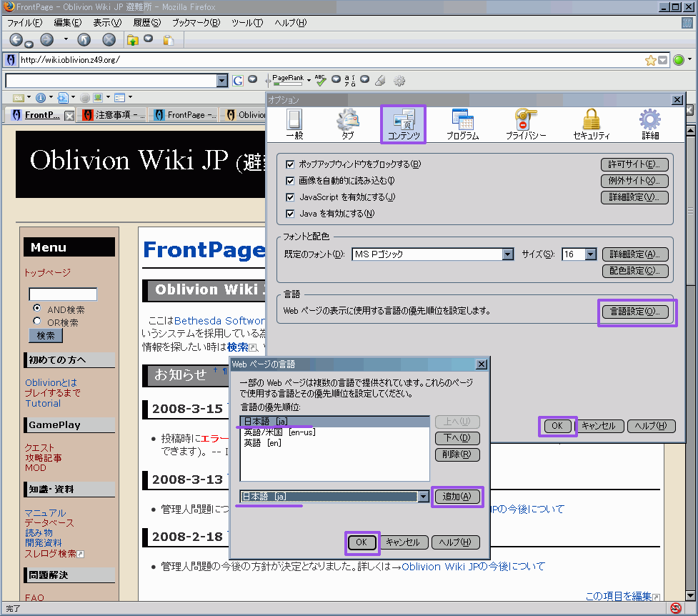This screenshot has width=698, height=616.
Task: Select the 一般 (General) options panel
Action: point(294,124)
